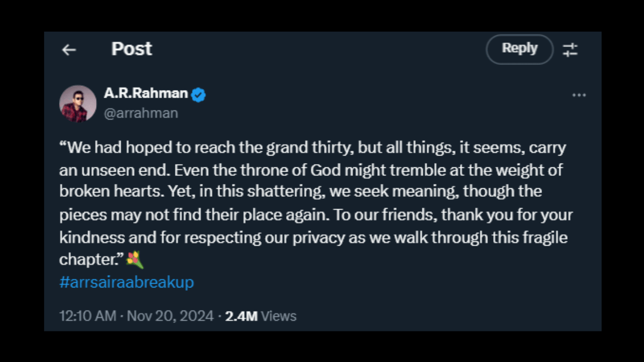The height and width of the screenshot is (362, 644).
Task: Click the 12:10 AM timestamp
Action: (x=87, y=316)
